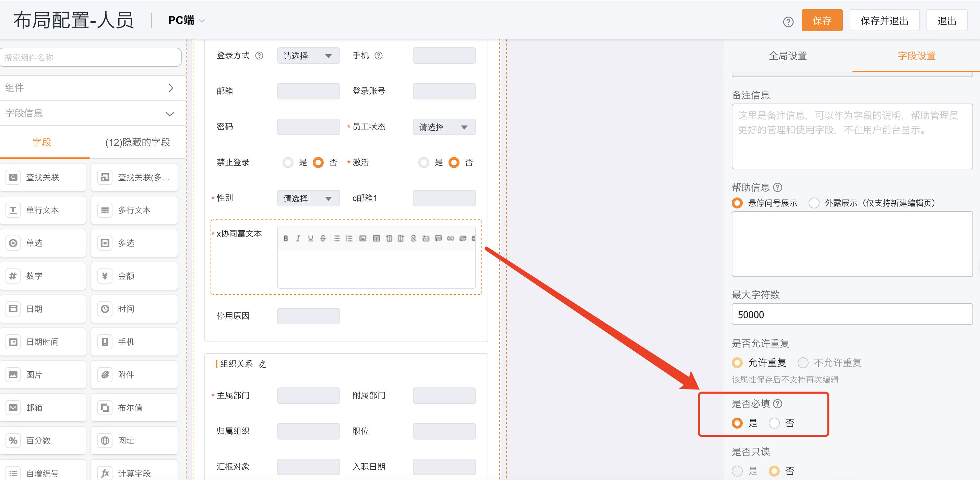The height and width of the screenshot is (480, 980).
Task: Click the 保存并退出 button
Action: 884,20
